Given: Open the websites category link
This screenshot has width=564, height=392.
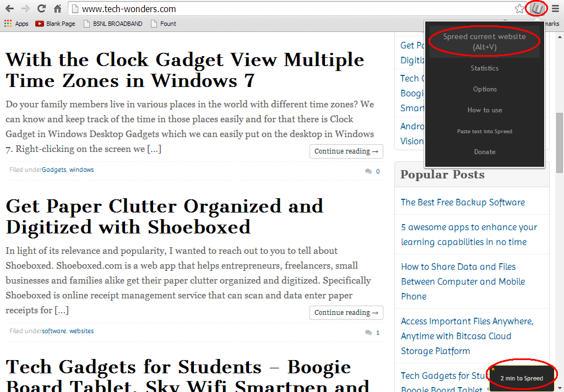Looking at the screenshot, I should coord(82,331).
